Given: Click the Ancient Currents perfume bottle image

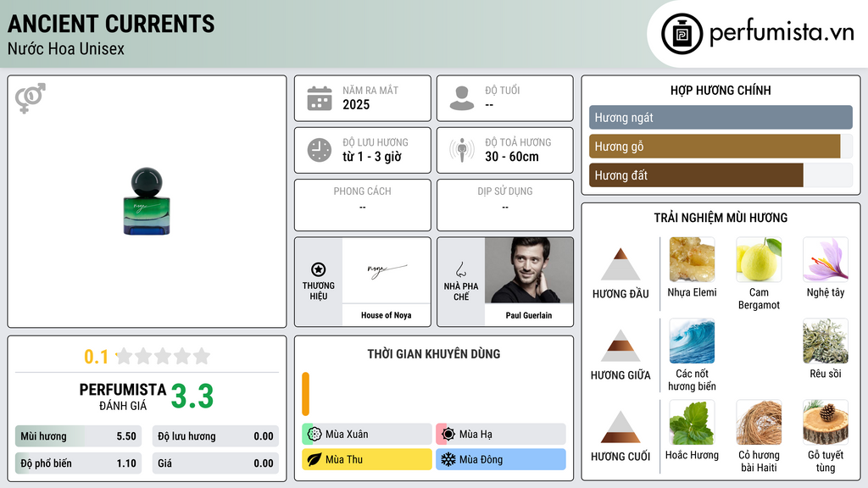Looking at the screenshot, I should click(147, 202).
